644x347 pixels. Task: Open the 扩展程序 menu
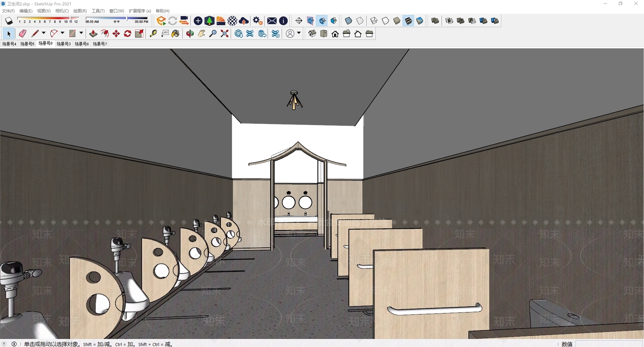(x=140, y=11)
